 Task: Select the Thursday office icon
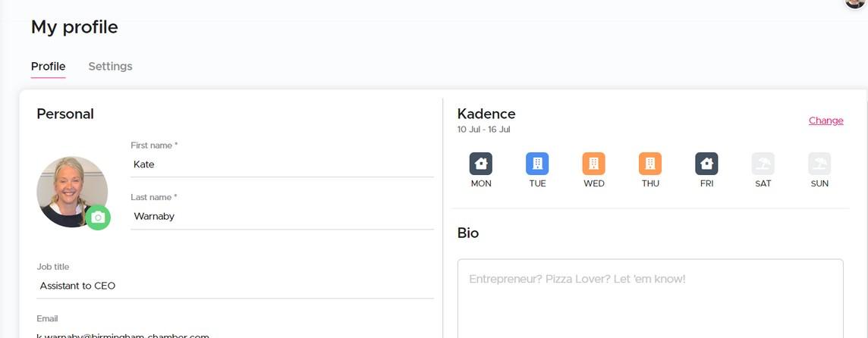[x=650, y=164]
